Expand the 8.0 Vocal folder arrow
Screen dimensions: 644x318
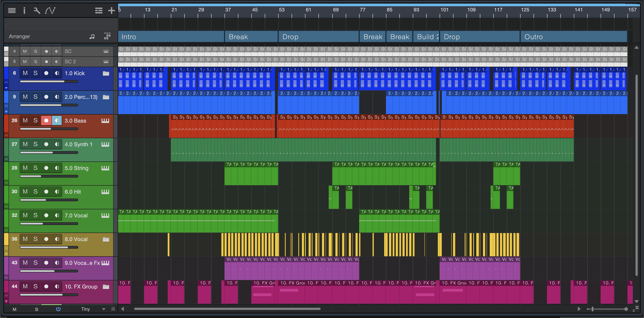pos(6,254)
